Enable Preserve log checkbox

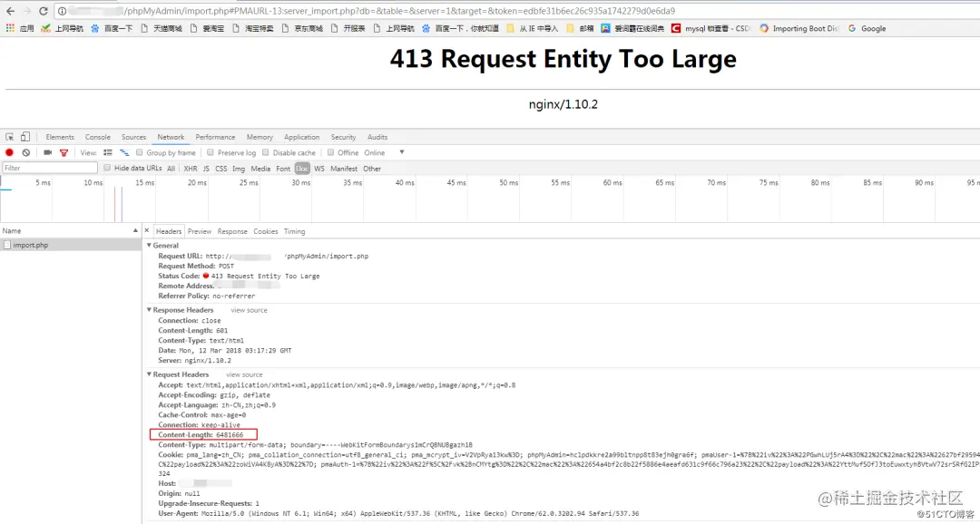[211, 152]
